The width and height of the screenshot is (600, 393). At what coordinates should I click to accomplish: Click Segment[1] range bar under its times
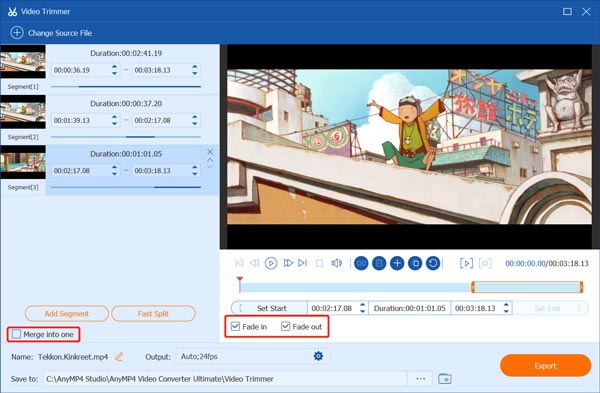tap(126, 86)
